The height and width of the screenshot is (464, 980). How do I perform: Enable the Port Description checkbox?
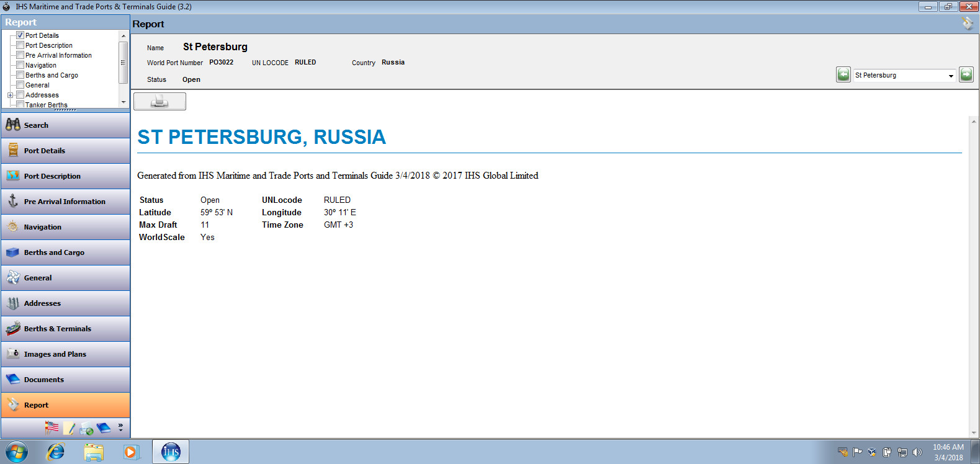pyautogui.click(x=20, y=45)
